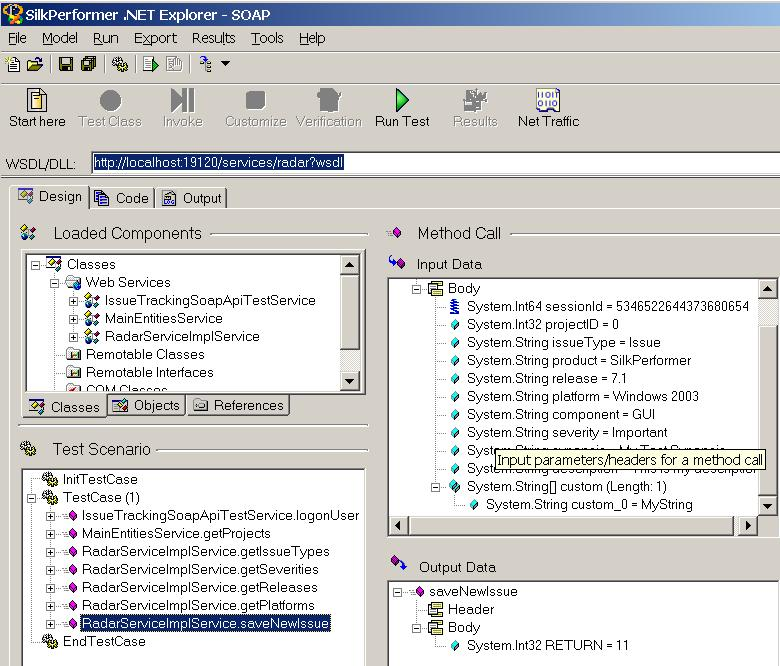Open the Results menu

(x=213, y=38)
